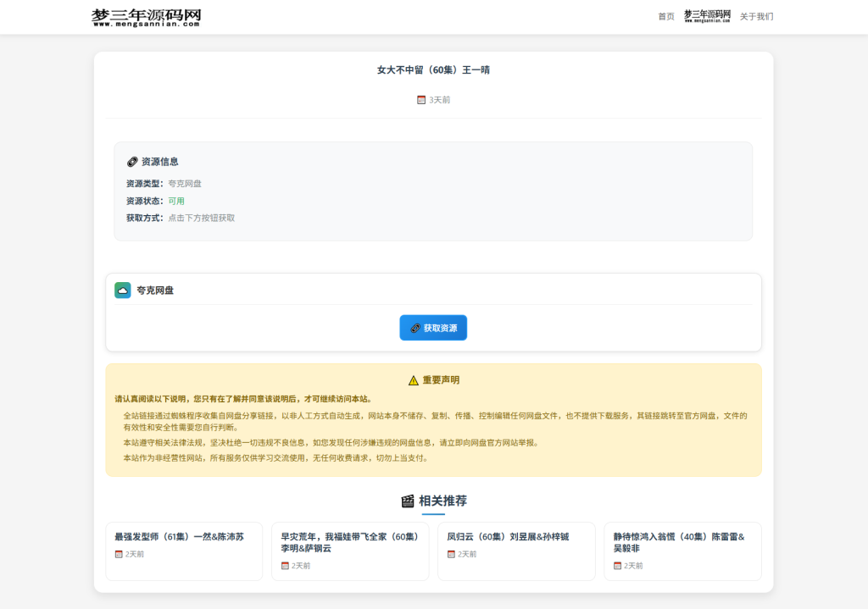The width and height of the screenshot is (868, 609).
Task: Click calendar icon in 静待惊鸿入翁慌 card
Action: [617, 566]
